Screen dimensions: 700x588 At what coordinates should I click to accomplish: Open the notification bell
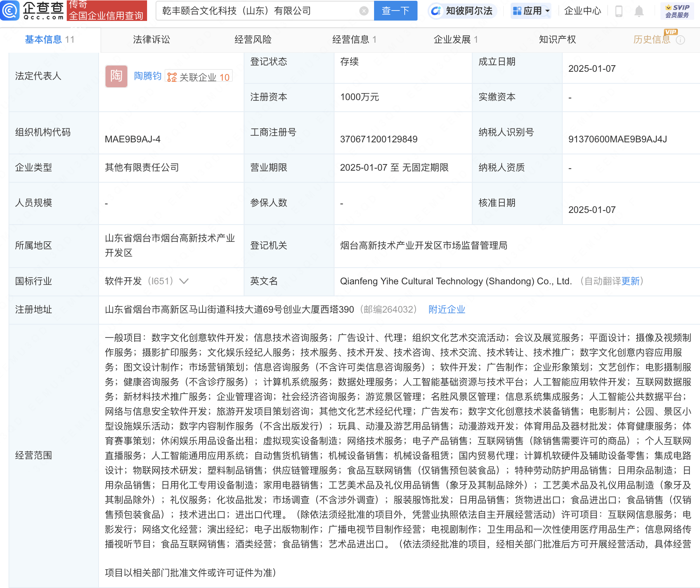639,11
